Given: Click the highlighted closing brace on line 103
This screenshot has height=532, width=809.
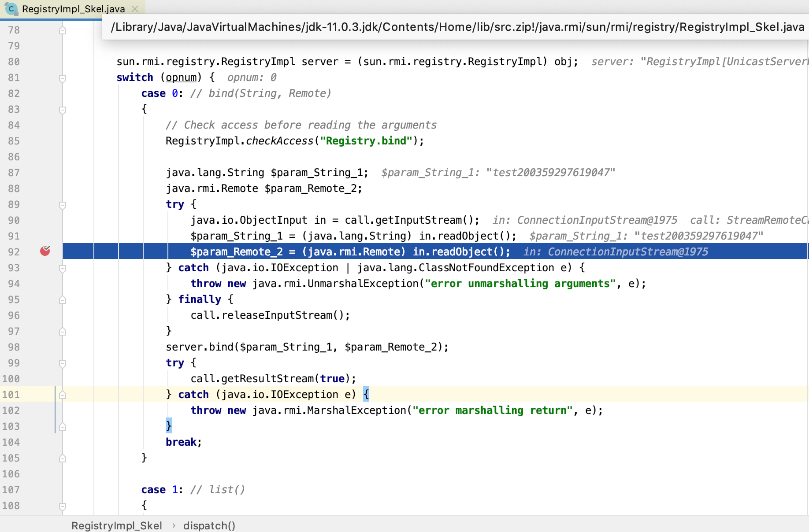Looking at the screenshot, I should (x=169, y=426).
